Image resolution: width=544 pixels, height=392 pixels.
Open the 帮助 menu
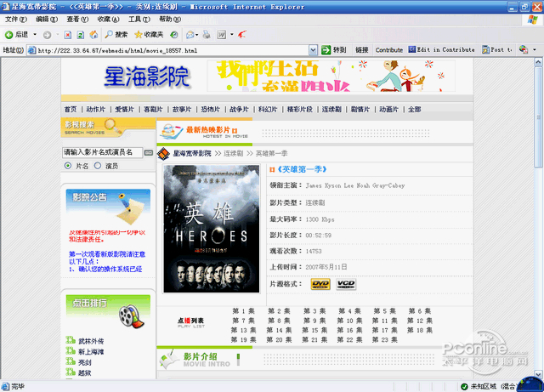170,19
